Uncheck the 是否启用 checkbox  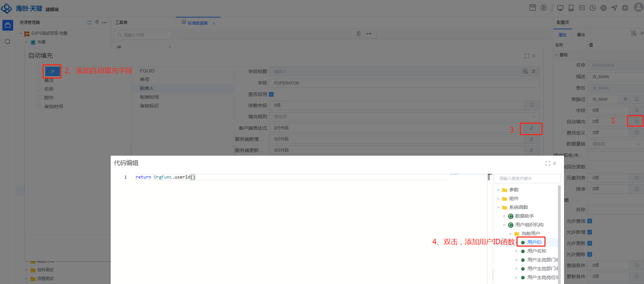(271, 94)
